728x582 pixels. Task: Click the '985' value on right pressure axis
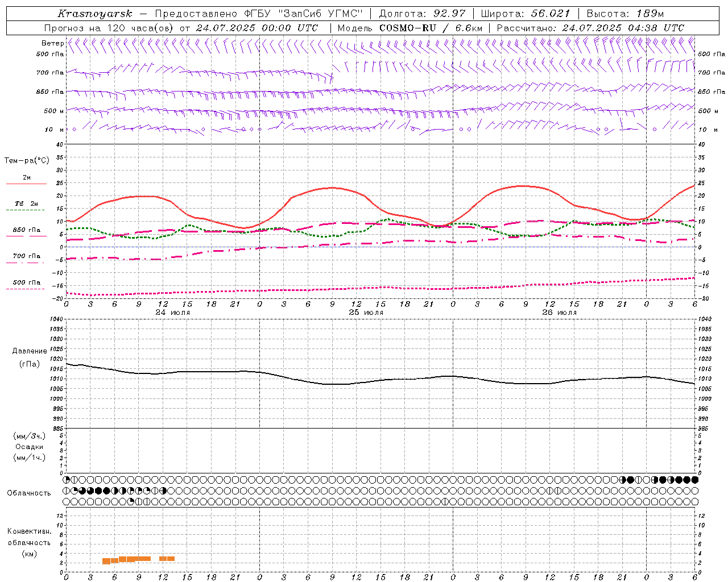tap(704, 429)
